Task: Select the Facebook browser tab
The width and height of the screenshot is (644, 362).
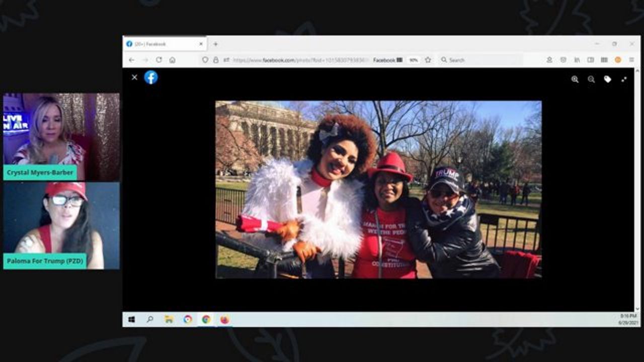Action: [161, 44]
